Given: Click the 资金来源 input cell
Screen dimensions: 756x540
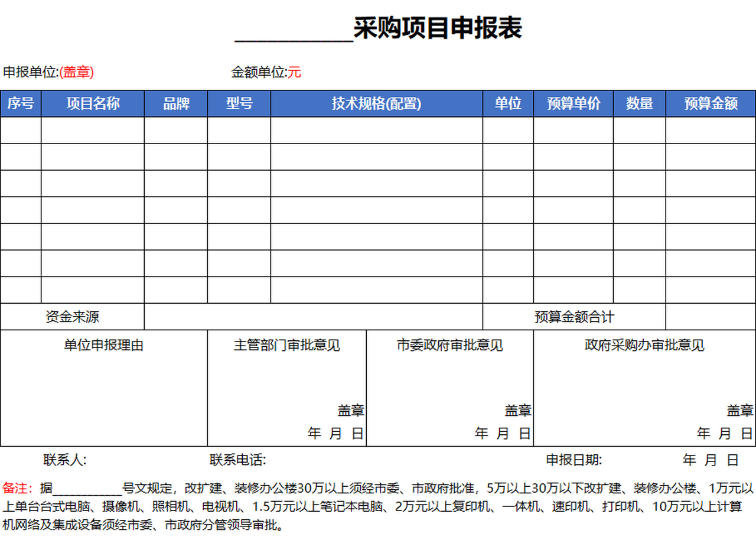Looking at the screenshot, I should (313, 317).
